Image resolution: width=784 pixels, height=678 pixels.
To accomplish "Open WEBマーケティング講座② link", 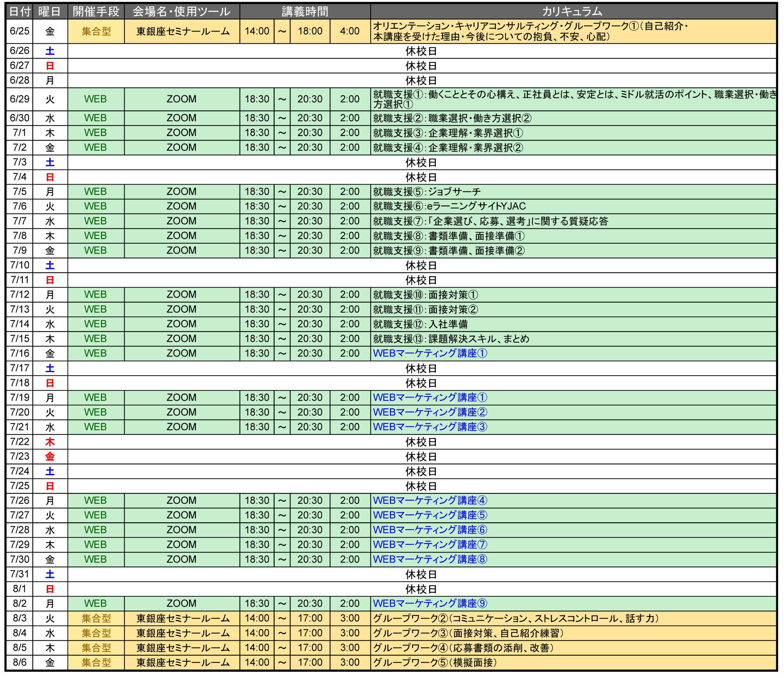I will tap(430, 412).
